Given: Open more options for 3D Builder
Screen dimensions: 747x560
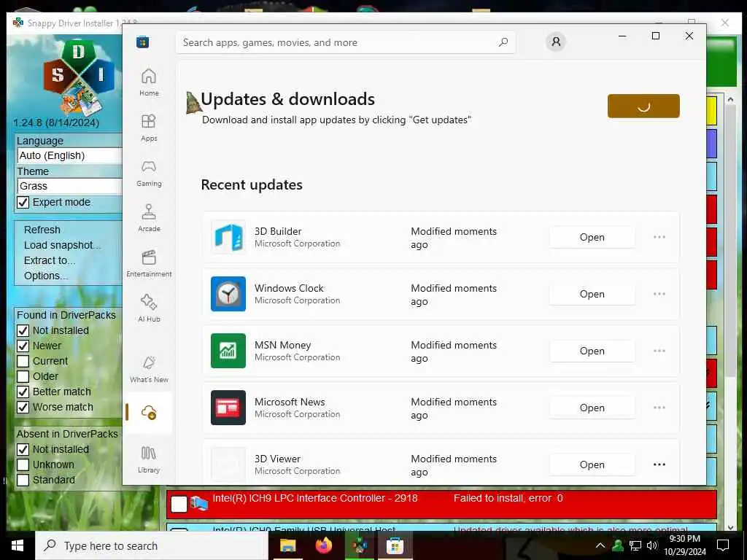Looking at the screenshot, I should (659, 237).
